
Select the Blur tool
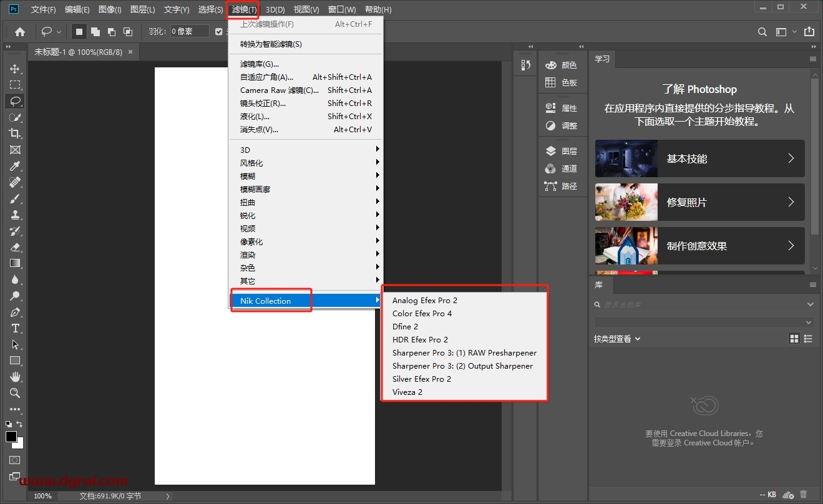coord(15,279)
